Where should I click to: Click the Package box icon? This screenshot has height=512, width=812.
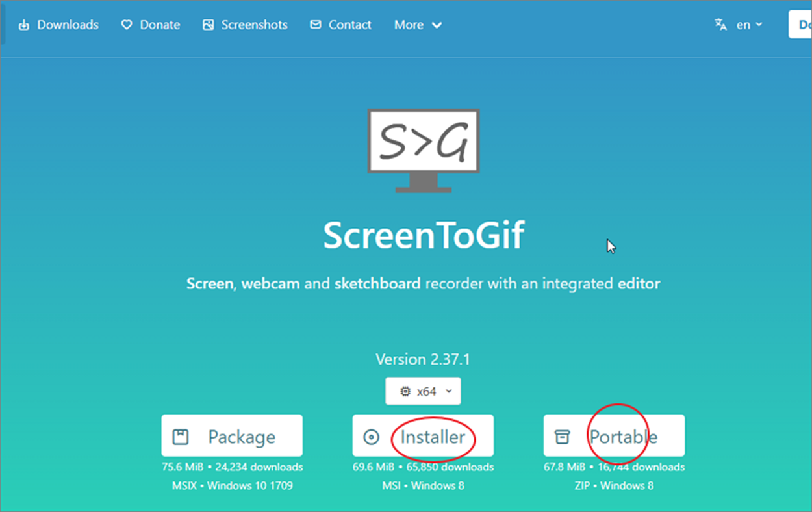pyautogui.click(x=181, y=437)
